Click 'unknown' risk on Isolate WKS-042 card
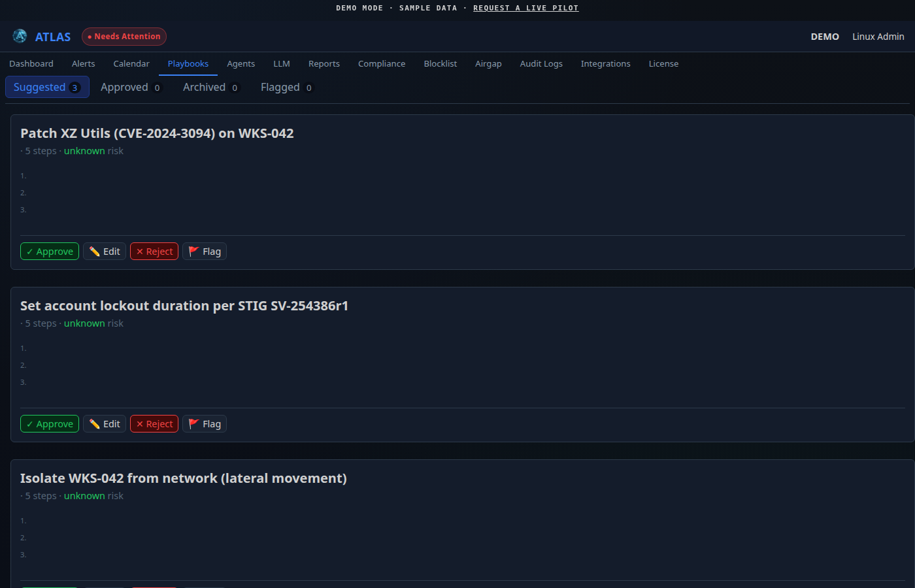The width and height of the screenshot is (915, 588). [x=84, y=496]
